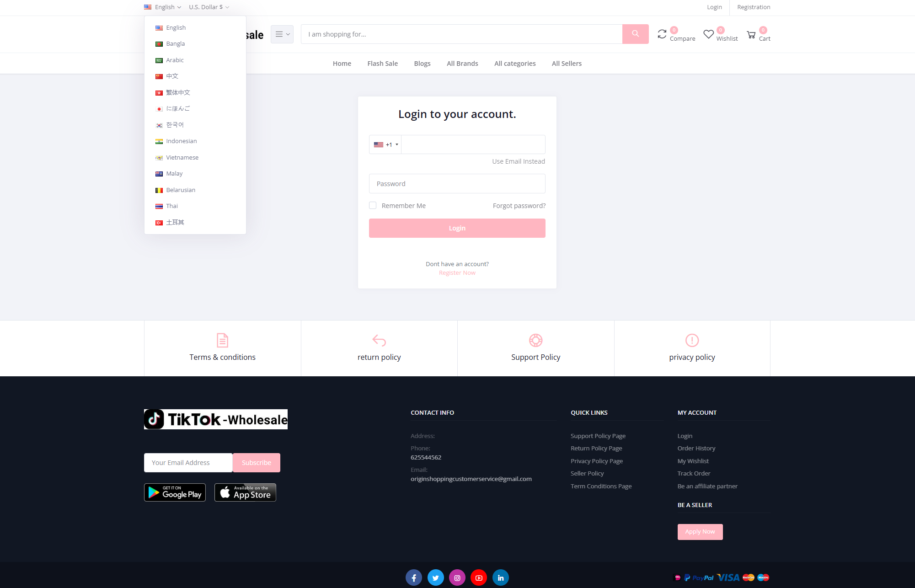
Task: Click the Flash Sale menu tab
Action: 383,64
